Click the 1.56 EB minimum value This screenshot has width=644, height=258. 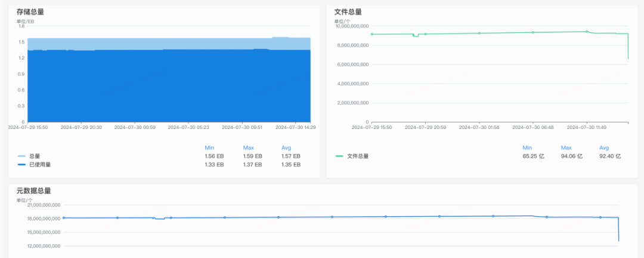pyautogui.click(x=214, y=156)
